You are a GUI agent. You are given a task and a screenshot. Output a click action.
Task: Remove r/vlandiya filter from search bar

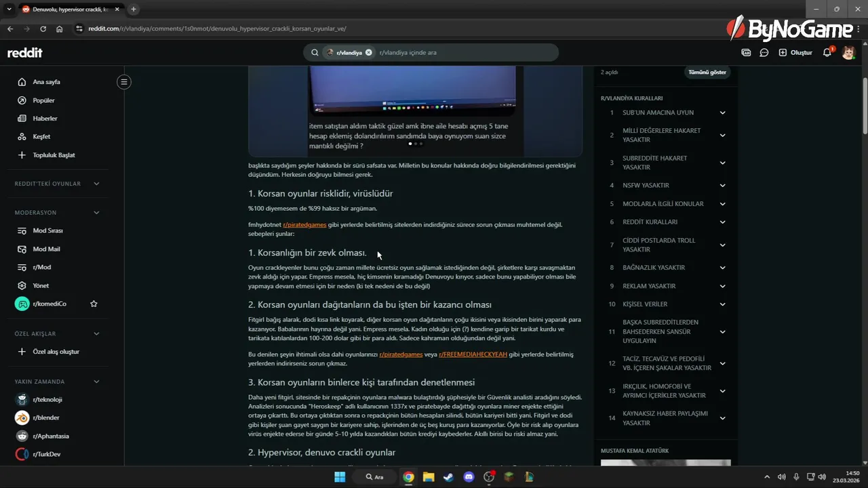click(x=369, y=52)
